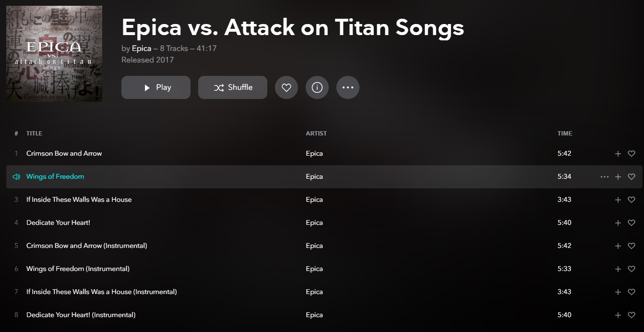Shuffle the album tracks

click(x=233, y=87)
